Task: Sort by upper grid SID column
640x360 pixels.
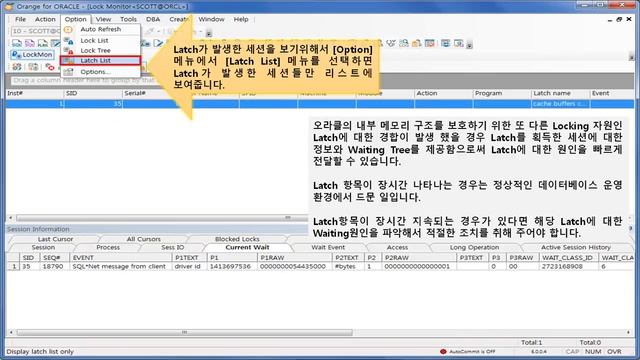Action: click(x=93, y=93)
